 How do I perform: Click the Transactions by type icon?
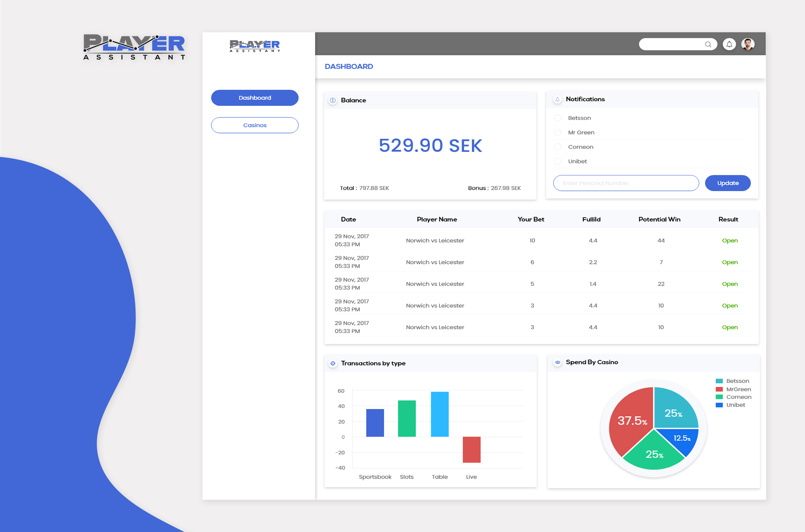[333, 363]
